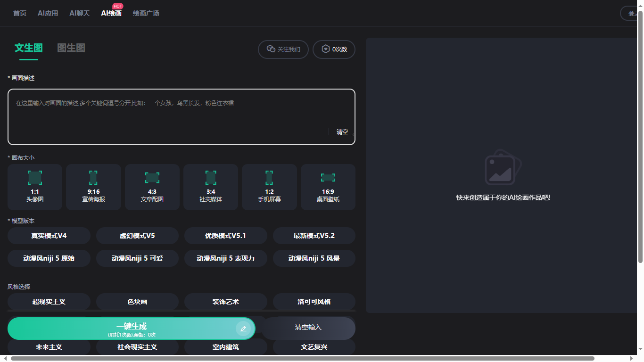Click the 画布大小 section label
This screenshot has width=644, height=362.
click(21, 157)
